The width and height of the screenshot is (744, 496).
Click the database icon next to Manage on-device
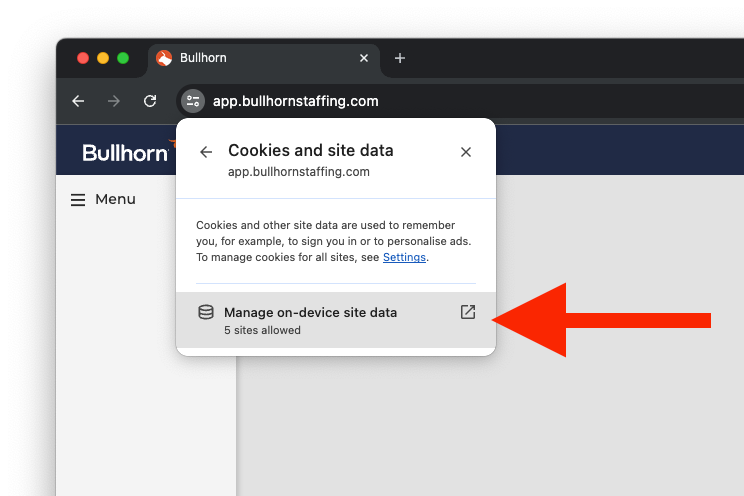pos(206,312)
